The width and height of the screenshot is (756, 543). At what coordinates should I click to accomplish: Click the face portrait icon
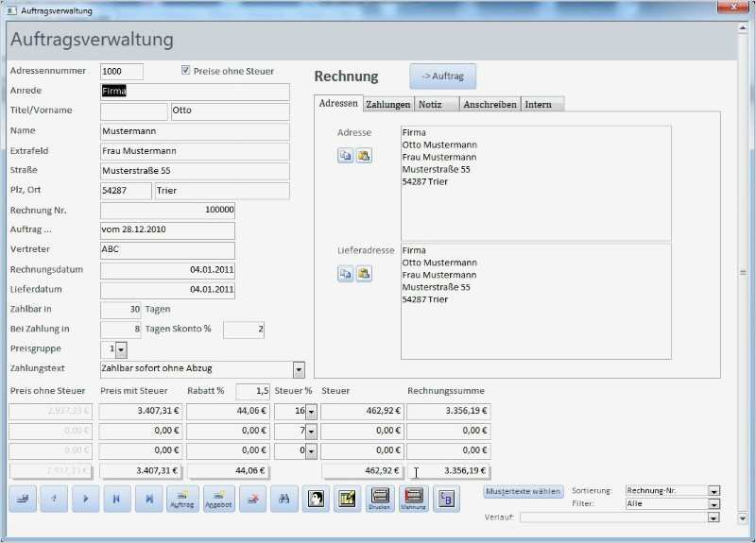(x=316, y=499)
